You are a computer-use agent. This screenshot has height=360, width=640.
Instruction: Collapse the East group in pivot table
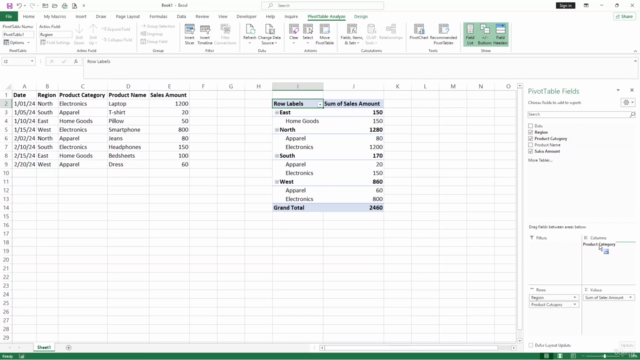(277, 112)
